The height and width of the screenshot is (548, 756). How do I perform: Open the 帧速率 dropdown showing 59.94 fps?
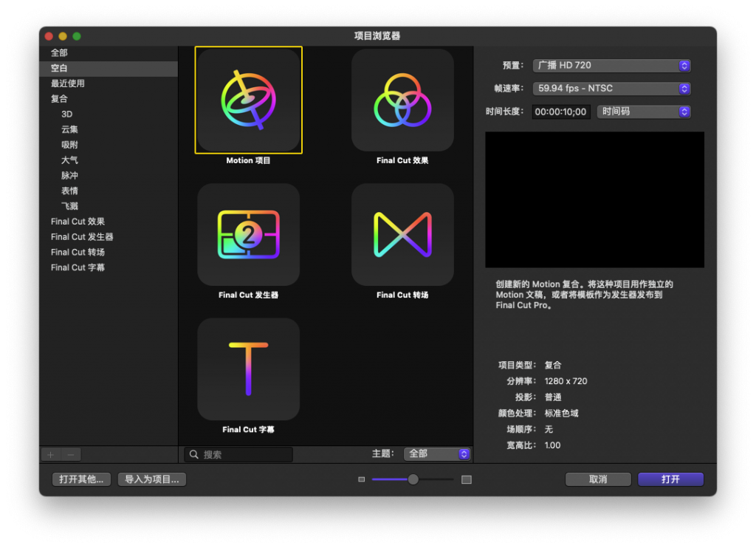coord(612,89)
